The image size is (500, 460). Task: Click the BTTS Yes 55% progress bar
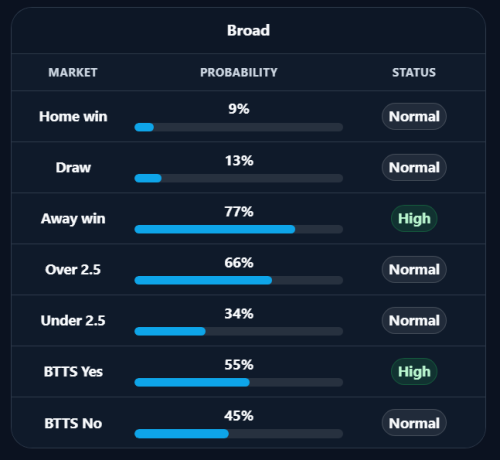coord(239,382)
